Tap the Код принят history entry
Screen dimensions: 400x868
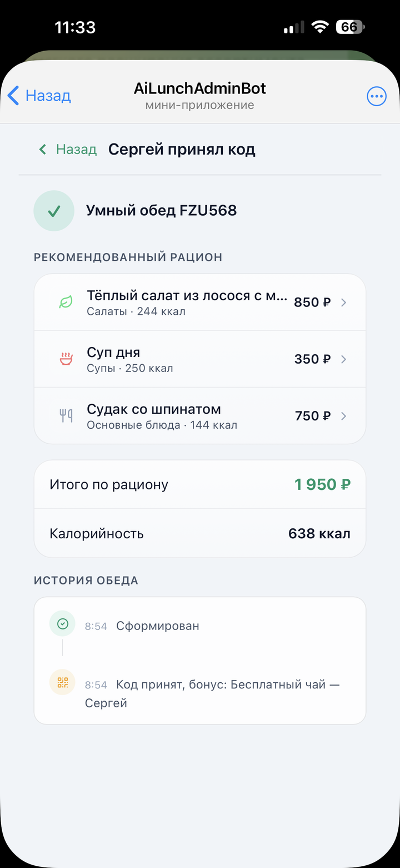212,693
